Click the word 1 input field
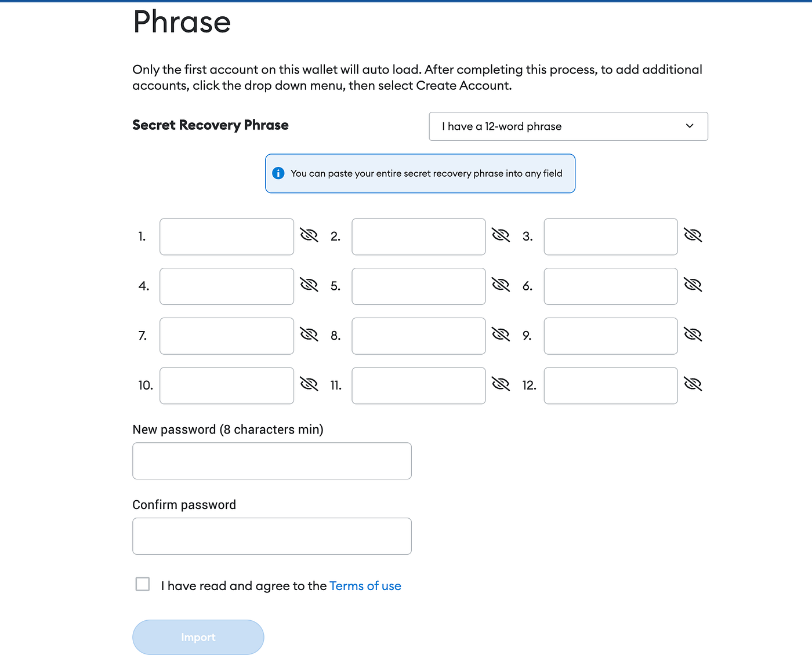812x655 pixels. pos(227,236)
